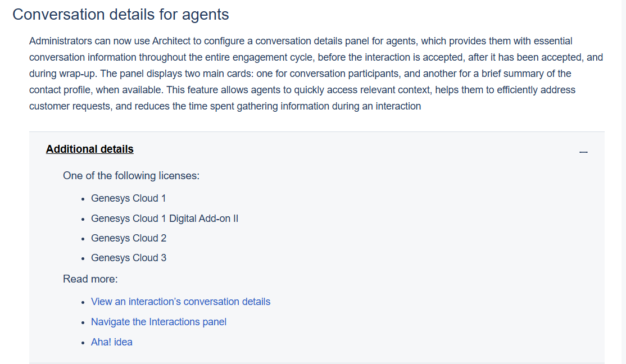Select the Genesys Cloud 1 Digital Add-on II item
The width and height of the screenshot is (626, 364).
click(x=165, y=219)
